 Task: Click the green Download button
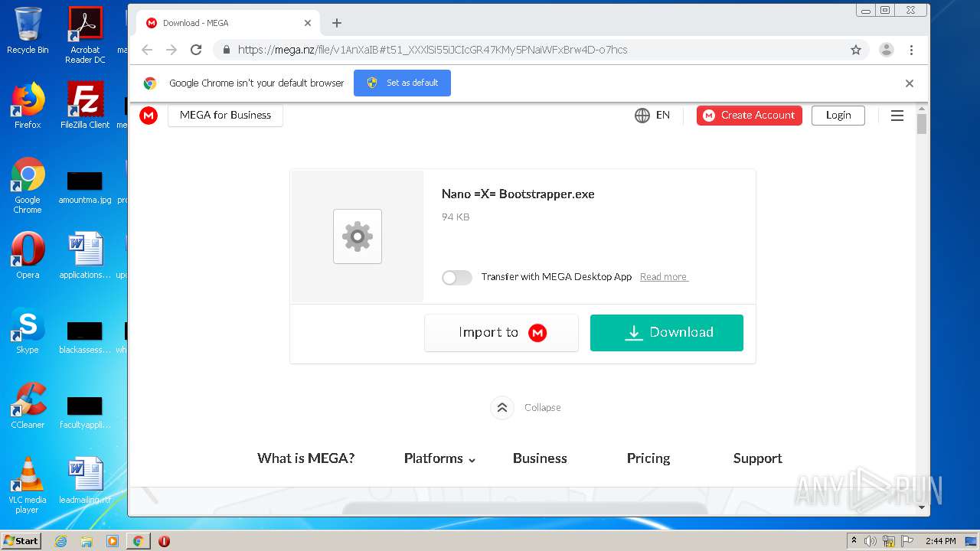click(x=667, y=333)
